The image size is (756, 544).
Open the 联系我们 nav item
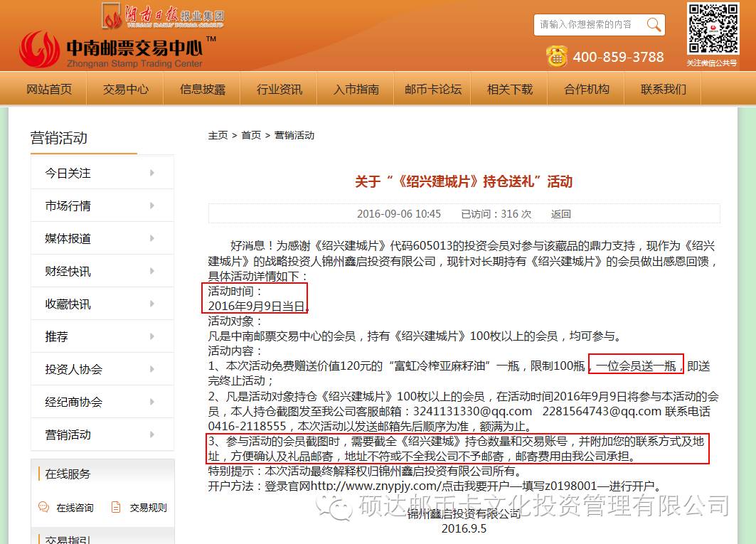click(664, 89)
